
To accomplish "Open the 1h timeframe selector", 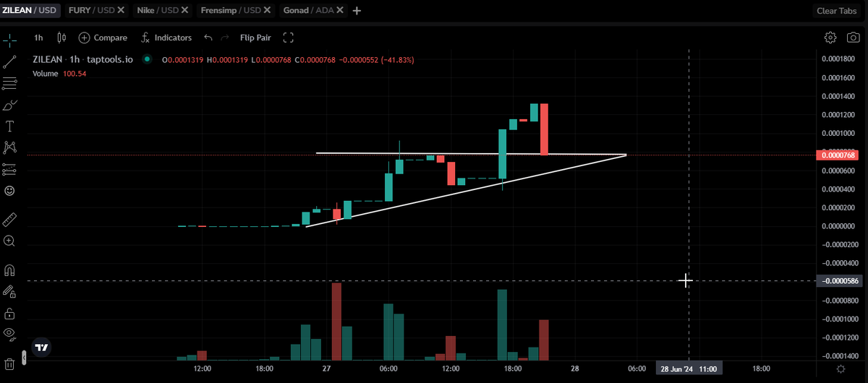I will [x=38, y=38].
